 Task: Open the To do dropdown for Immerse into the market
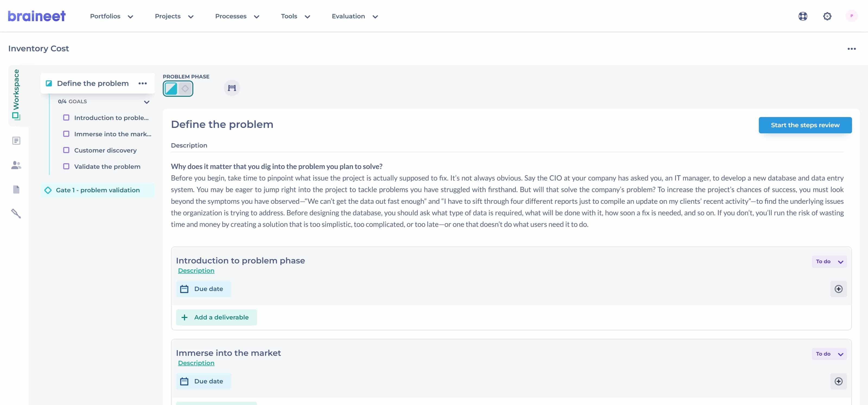point(829,354)
